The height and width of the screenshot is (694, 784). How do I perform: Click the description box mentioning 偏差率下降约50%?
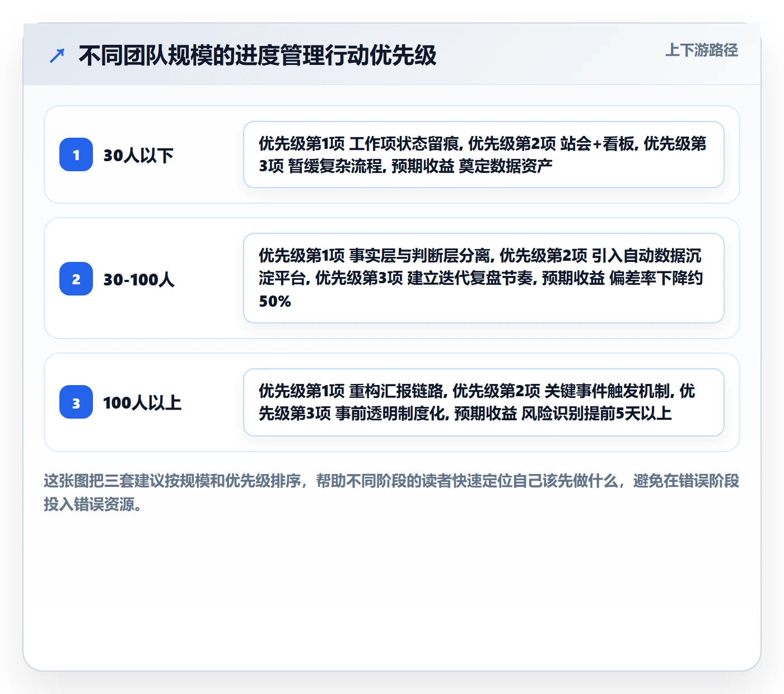pos(484,278)
